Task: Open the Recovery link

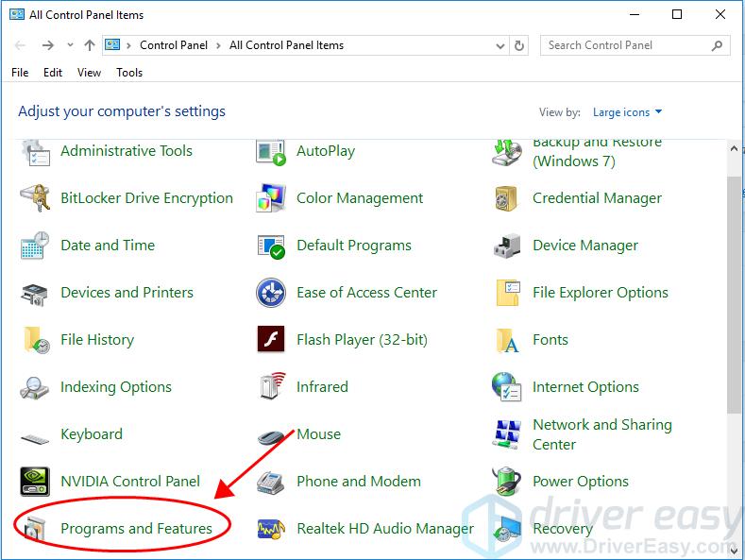Action: tap(563, 529)
